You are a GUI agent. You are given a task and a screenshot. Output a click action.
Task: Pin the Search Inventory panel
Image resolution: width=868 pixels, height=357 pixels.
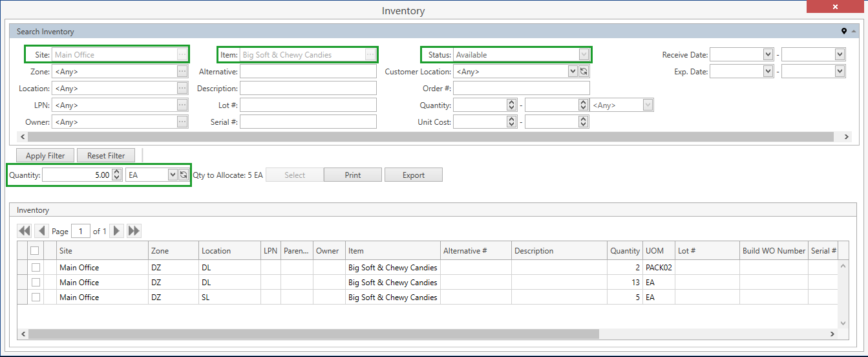pyautogui.click(x=843, y=31)
